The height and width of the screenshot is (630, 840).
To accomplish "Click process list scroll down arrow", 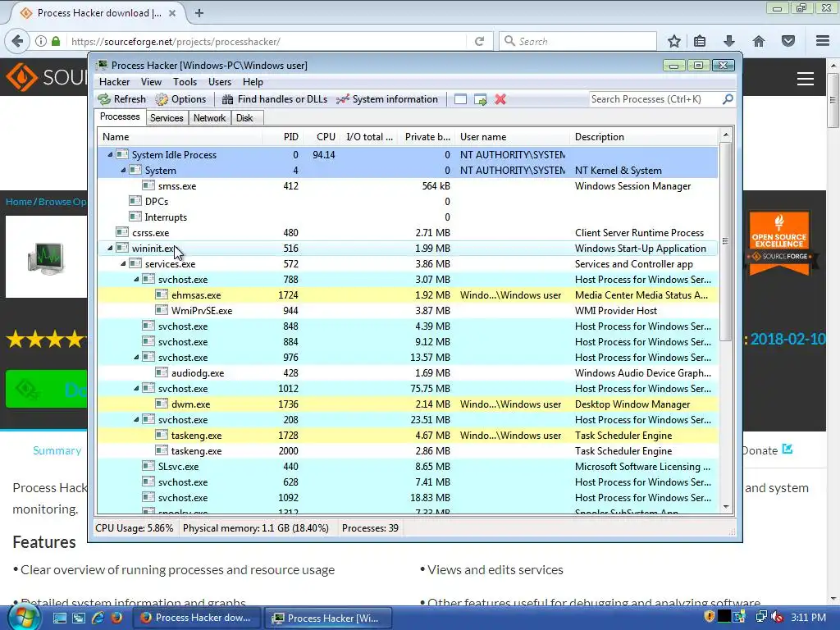I will [x=726, y=507].
